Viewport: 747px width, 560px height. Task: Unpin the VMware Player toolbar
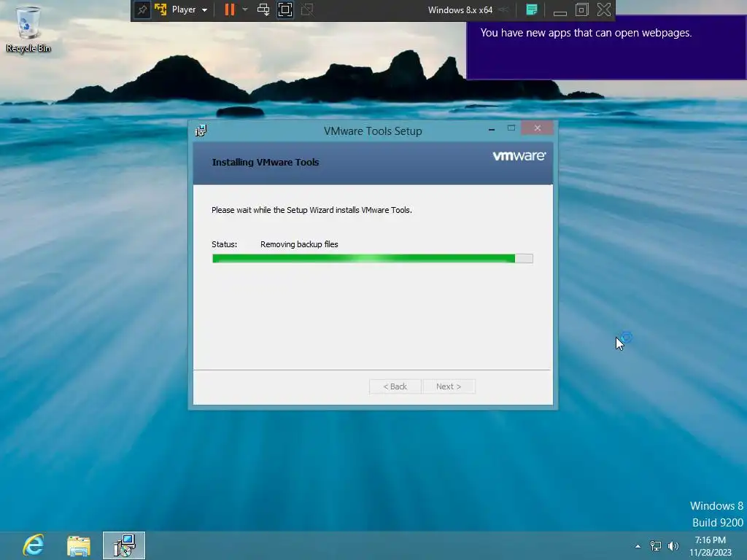point(142,9)
